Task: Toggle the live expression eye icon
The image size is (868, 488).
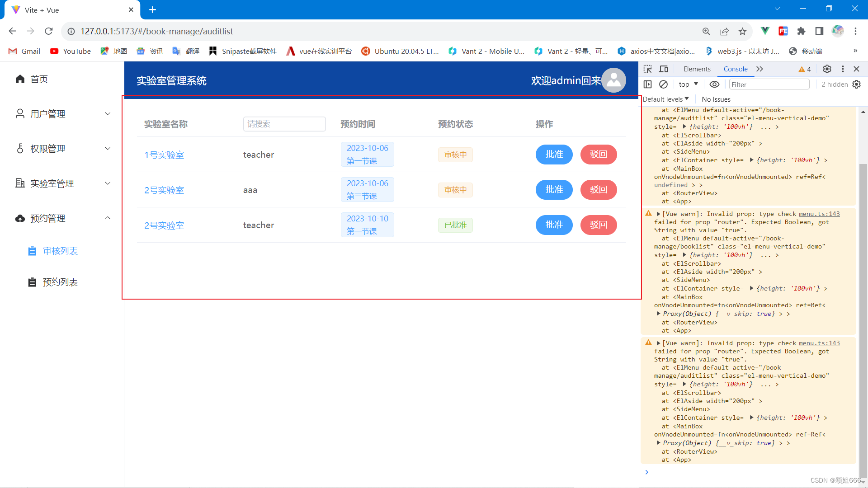Action: pos(714,84)
